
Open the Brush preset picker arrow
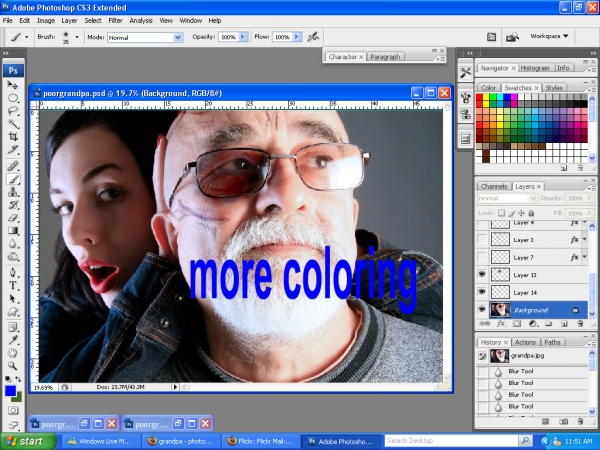(x=77, y=37)
